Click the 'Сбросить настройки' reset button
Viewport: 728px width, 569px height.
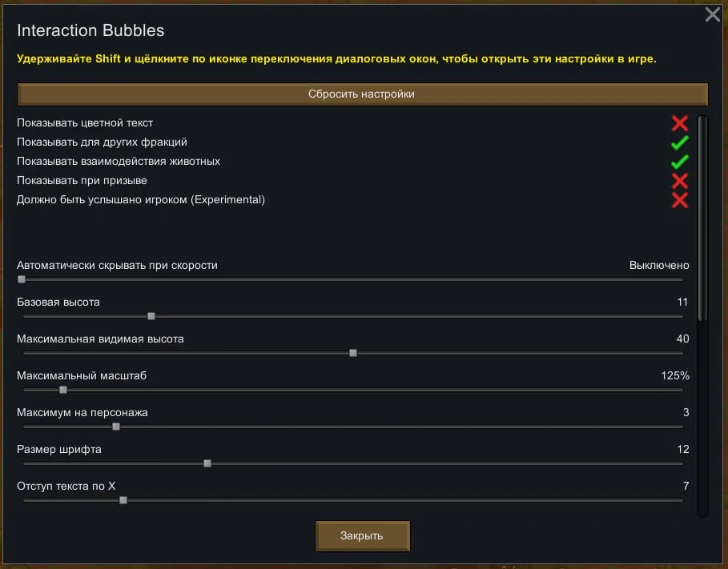pyautogui.click(x=362, y=94)
